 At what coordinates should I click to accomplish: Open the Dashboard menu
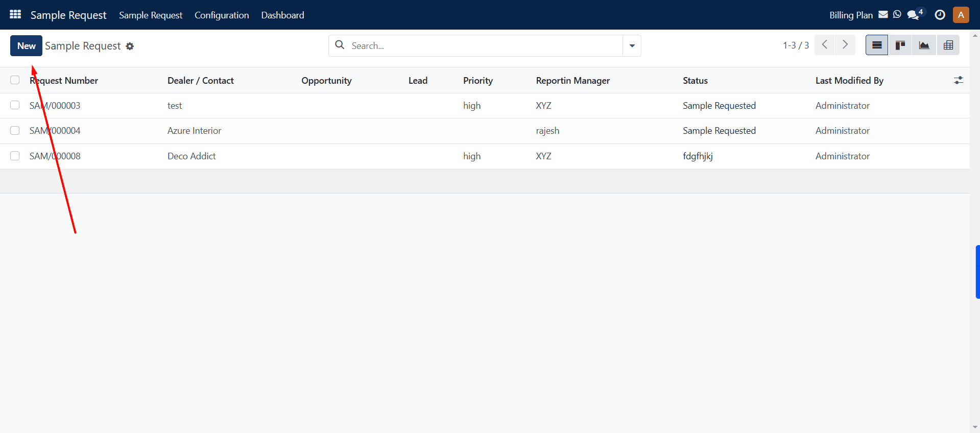pos(282,15)
